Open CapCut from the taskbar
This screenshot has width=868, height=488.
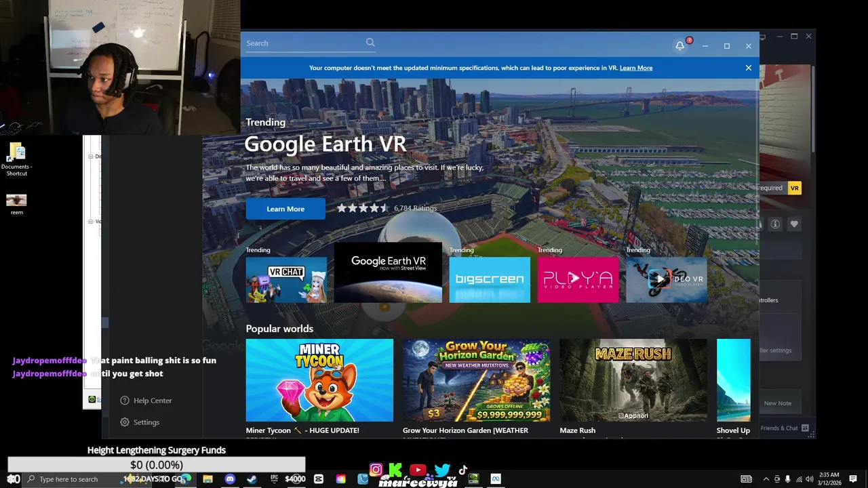point(319,479)
